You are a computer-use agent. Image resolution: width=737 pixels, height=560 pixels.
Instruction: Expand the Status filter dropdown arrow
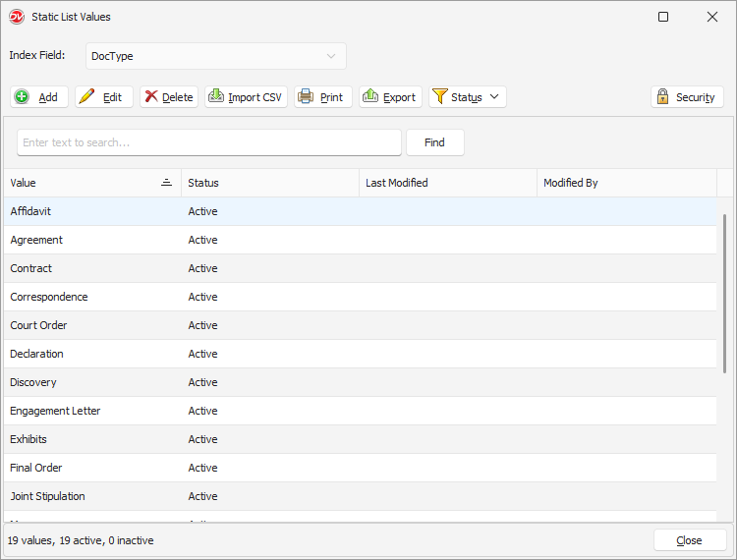pyautogui.click(x=494, y=97)
